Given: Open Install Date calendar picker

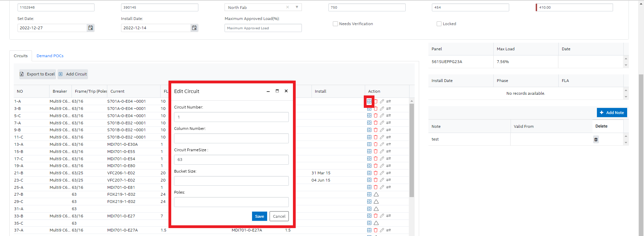Looking at the screenshot, I should (194, 28).
